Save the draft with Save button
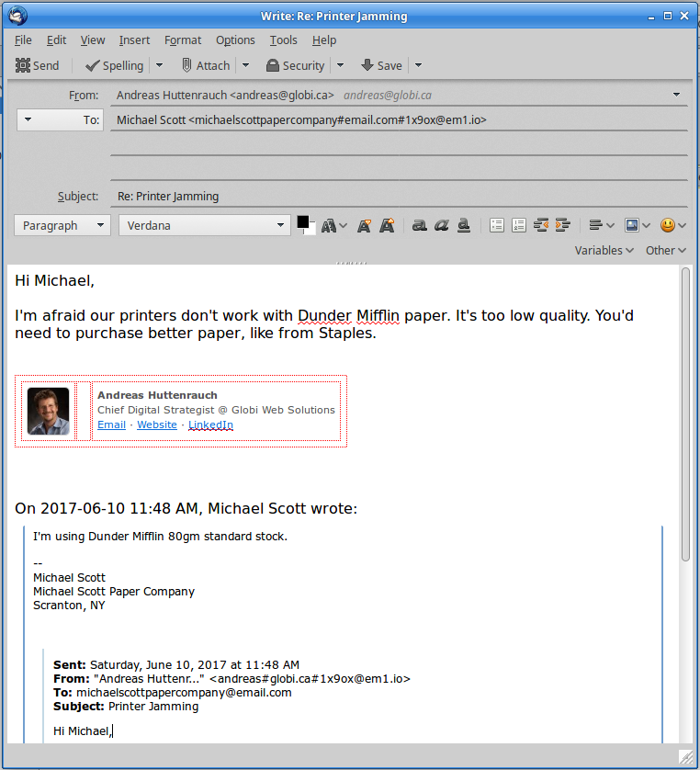 [x=382, y=65]
